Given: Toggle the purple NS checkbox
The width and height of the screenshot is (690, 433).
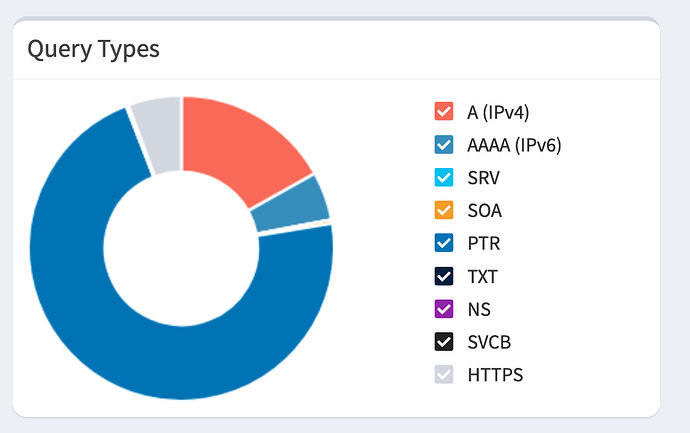Looking at the screenshot, I should click(x=444, y=309).
